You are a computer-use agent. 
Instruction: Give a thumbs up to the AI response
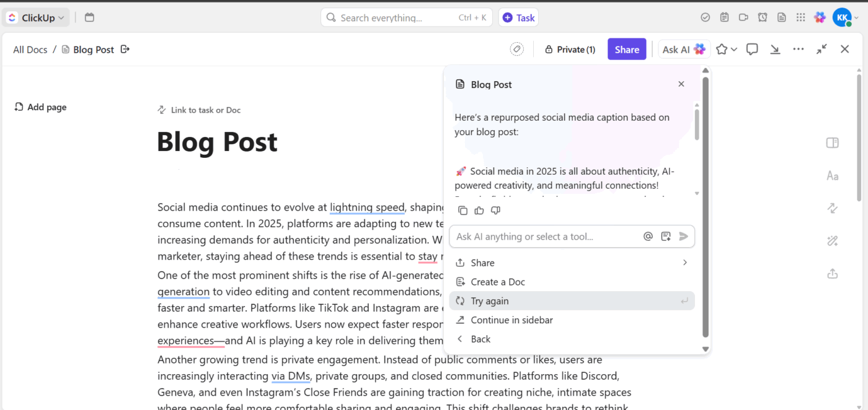tap(479, 211)
